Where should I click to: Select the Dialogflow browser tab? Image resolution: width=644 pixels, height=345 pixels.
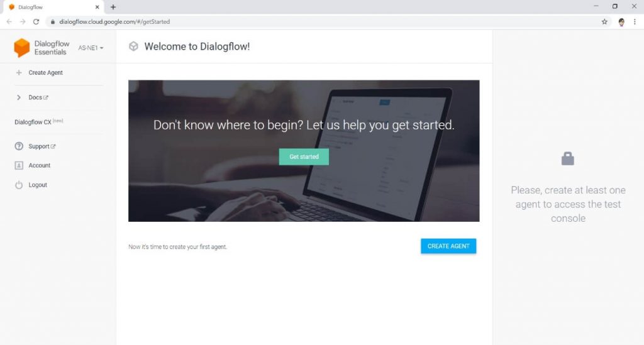(53, 7)
